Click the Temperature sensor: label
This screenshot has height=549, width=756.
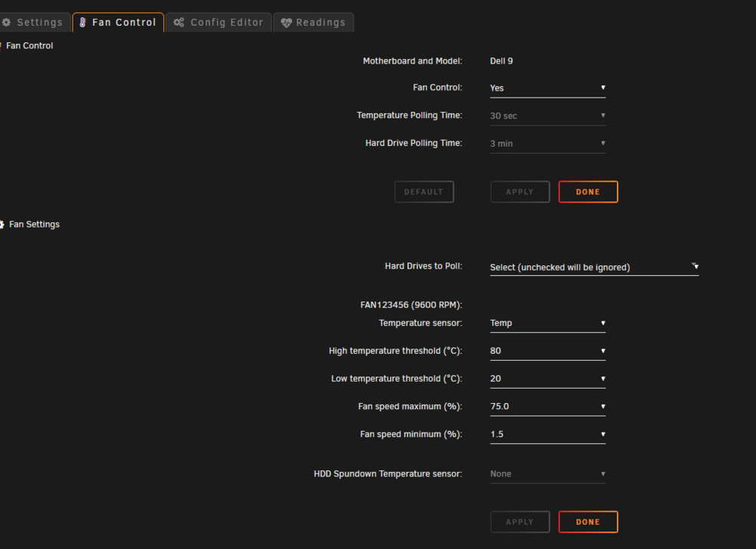(x=420, y=323)
